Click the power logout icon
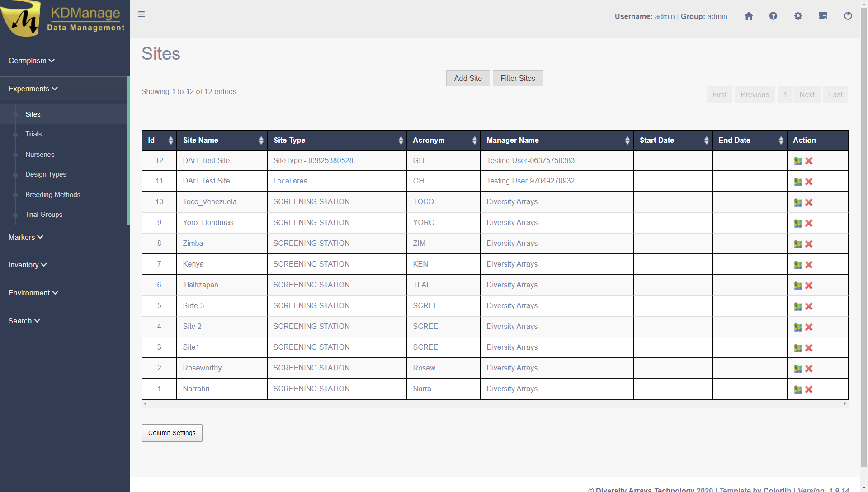The image size is (868, 492). click(848, 16)
